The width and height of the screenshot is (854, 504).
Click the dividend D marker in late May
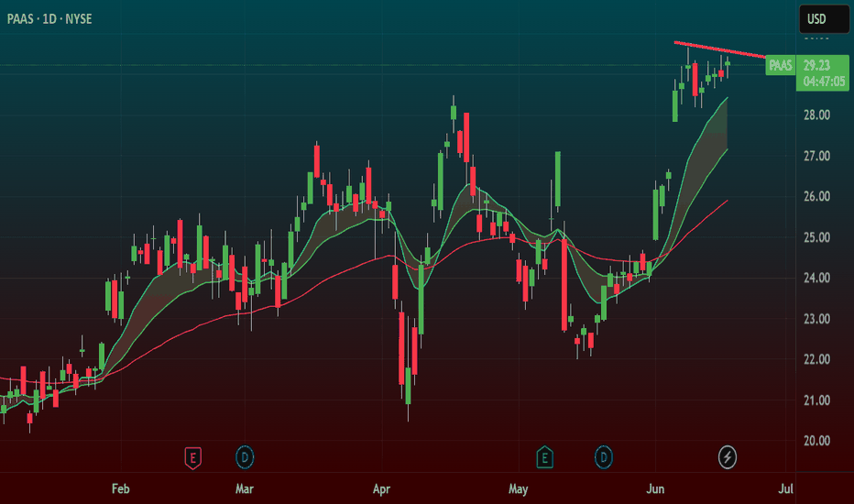604,457
